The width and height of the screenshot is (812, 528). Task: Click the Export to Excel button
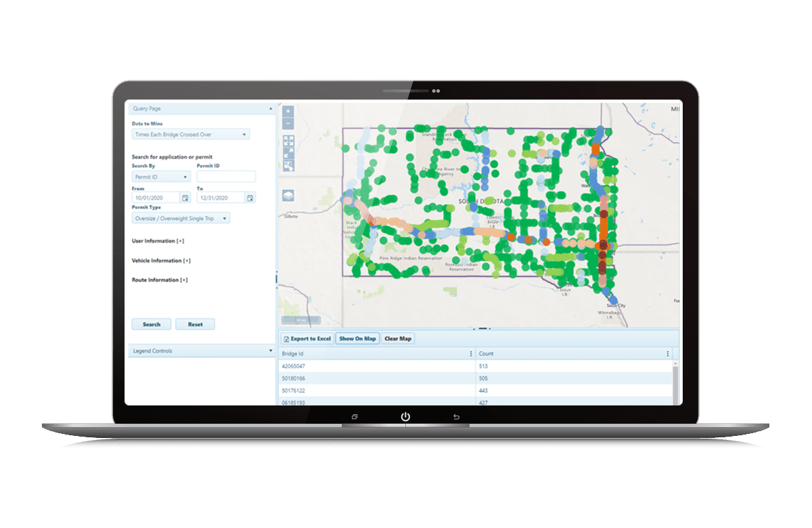[307, 338]
